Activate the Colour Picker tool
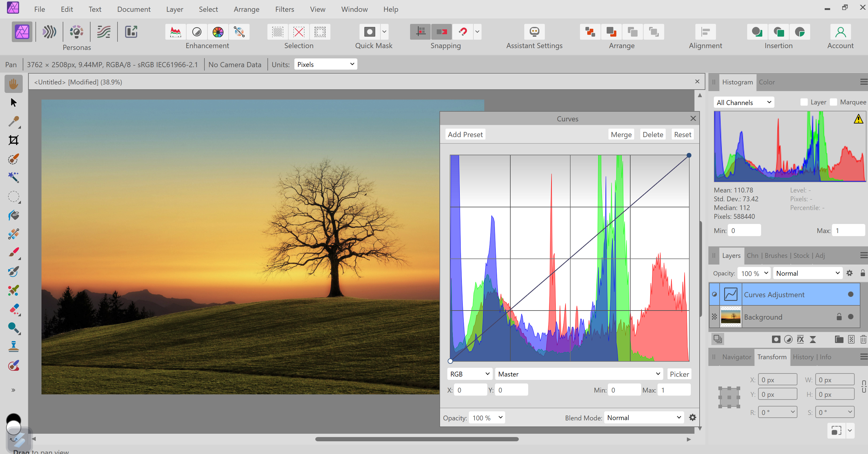Viewport: 868px width, 454px height. click(x=14, y=122)
